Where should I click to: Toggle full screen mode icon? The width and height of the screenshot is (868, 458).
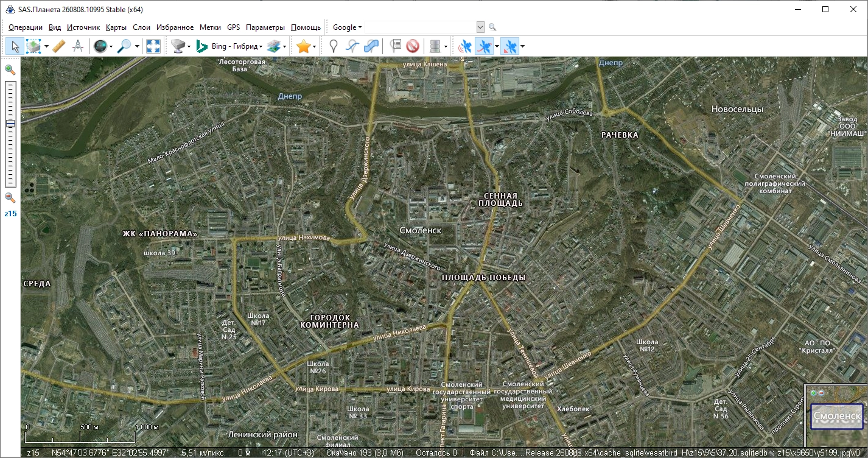153,46
